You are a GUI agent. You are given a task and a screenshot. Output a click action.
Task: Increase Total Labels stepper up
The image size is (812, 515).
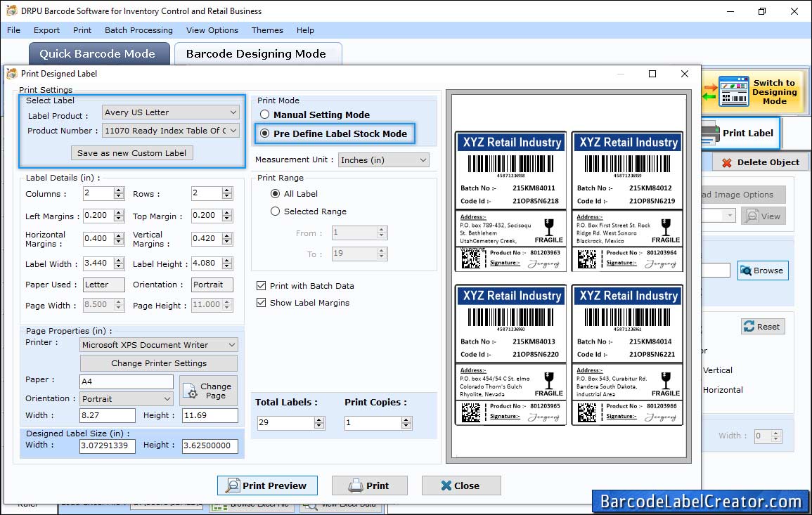pos(319,419)
